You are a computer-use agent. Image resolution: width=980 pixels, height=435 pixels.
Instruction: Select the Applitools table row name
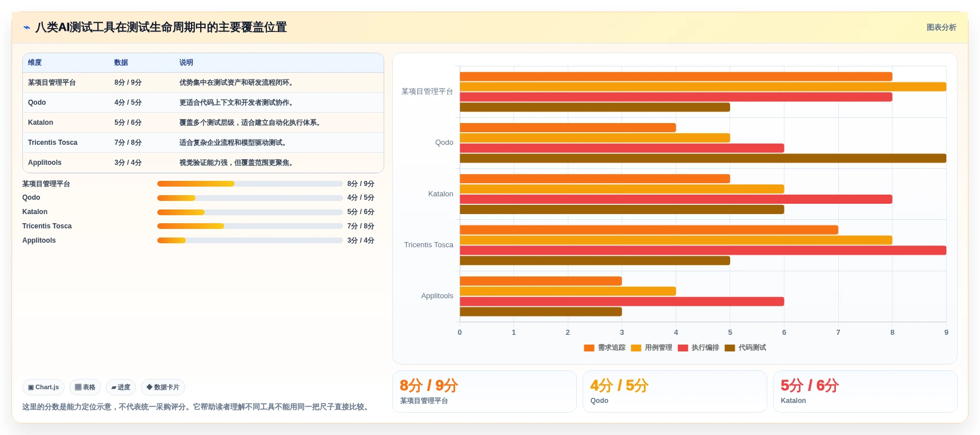[45, 163]
